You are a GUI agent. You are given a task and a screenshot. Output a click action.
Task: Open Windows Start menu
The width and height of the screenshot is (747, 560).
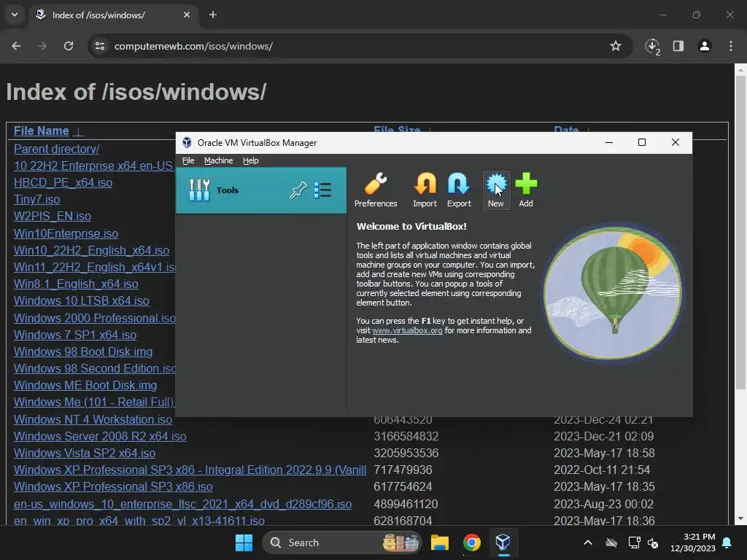[244, 542]
